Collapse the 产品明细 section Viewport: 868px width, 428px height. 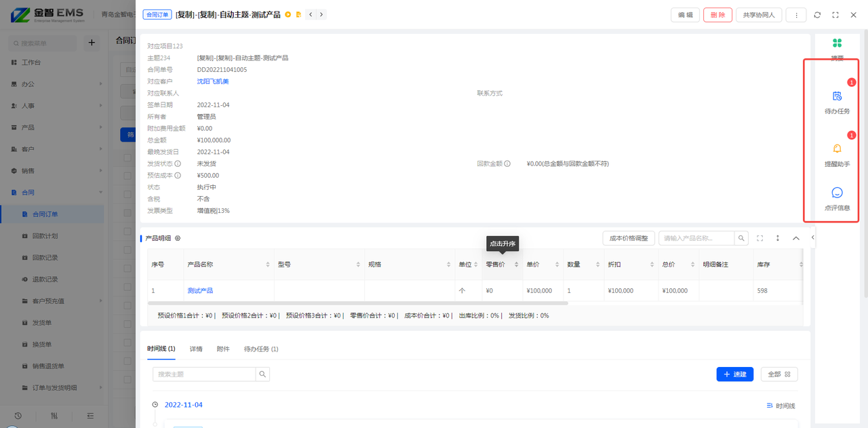point(796,238)
